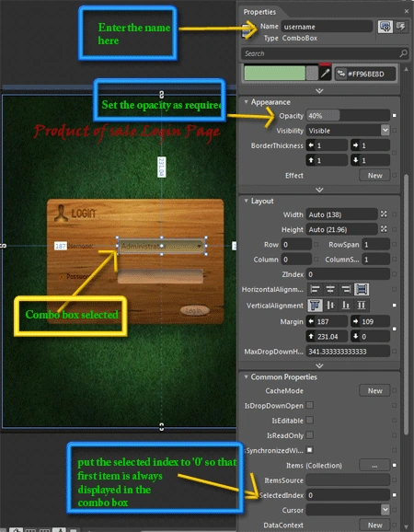Open the Administrator combo box on the login form
This screenshot has height=532, width=414.
162,246
